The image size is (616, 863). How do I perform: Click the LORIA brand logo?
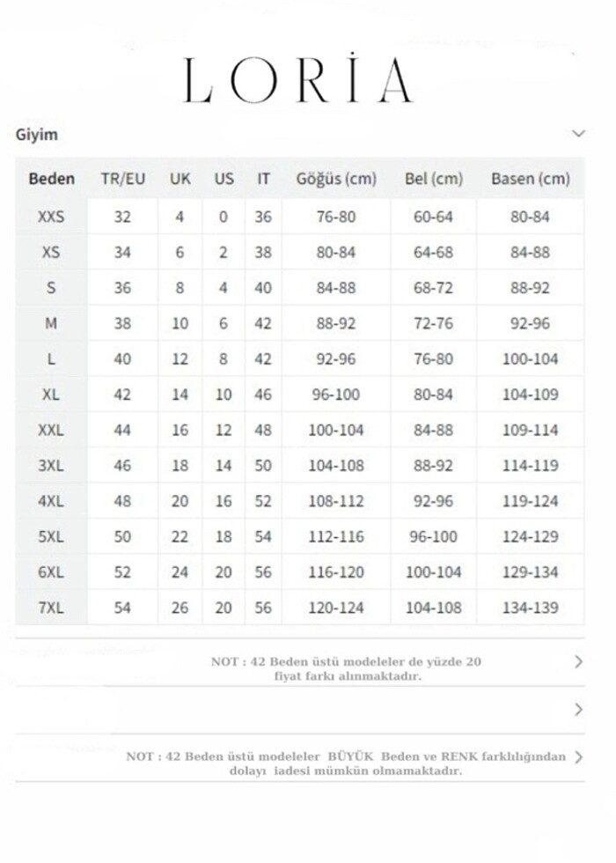coord(297,80)
